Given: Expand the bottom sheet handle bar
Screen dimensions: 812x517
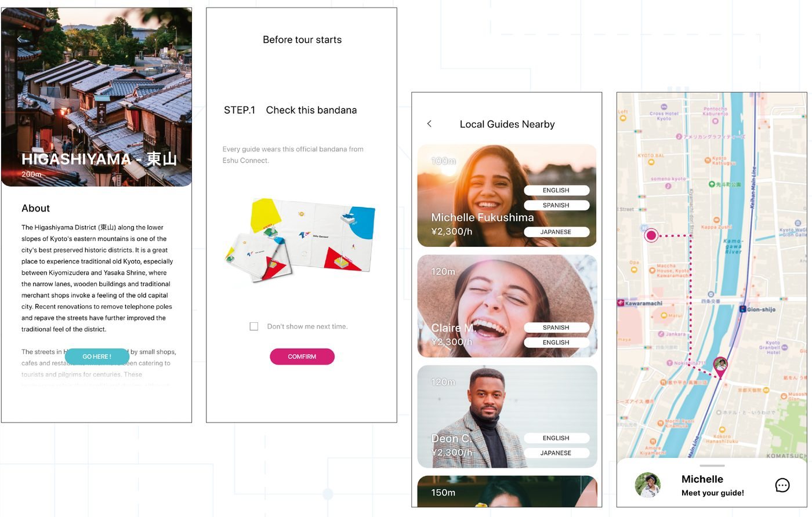Looking at the screenshot, I should point(712,465).
